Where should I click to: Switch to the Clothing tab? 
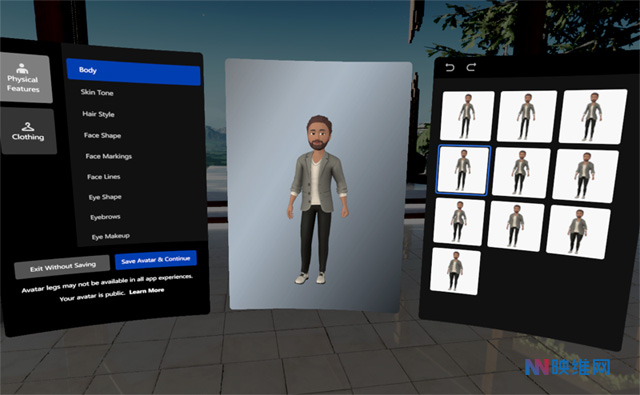click(28, 131)
